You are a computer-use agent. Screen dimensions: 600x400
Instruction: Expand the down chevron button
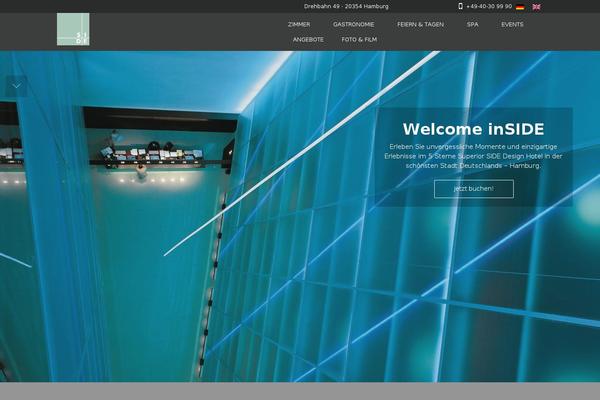coord(16,86)
